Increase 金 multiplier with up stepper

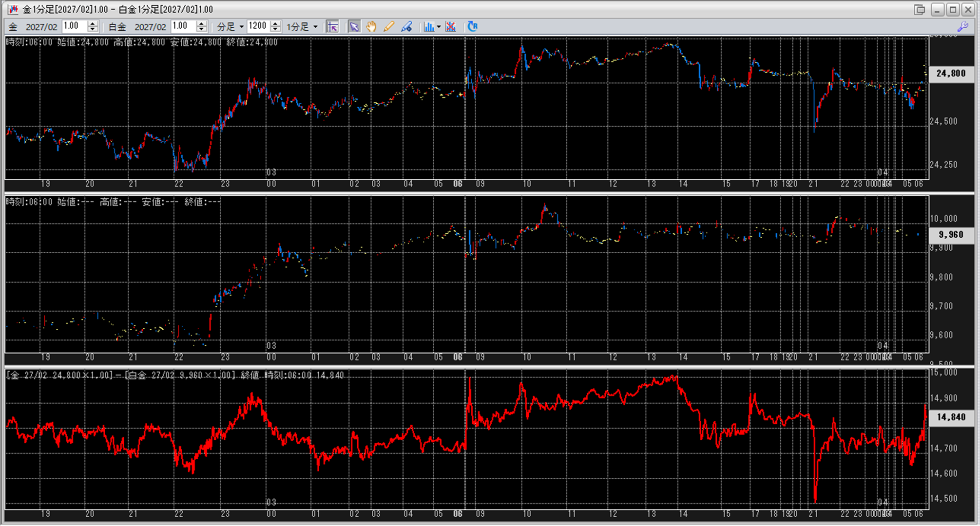pyautogui.click(x=93, y=23)
